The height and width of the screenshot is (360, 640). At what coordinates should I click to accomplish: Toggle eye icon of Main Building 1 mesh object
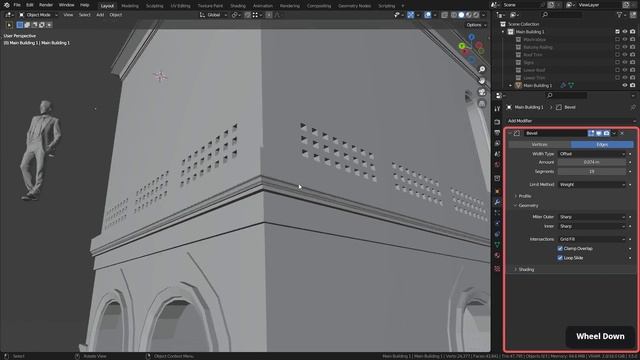tap(625, 85)
